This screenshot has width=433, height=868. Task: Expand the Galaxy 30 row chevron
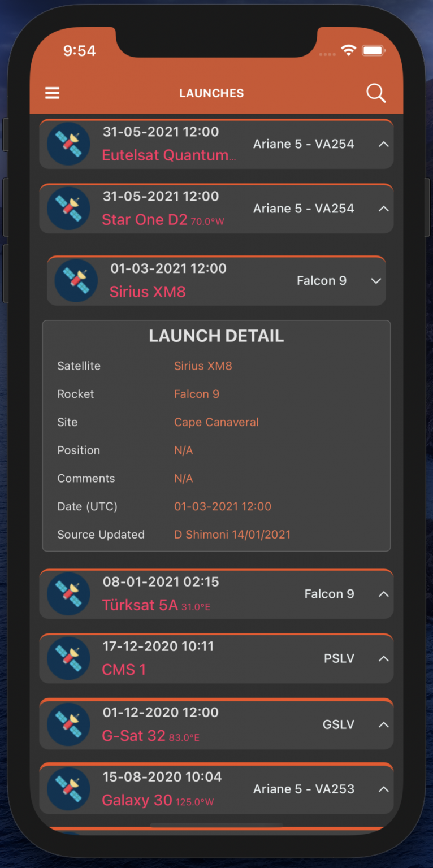coord(384,789)
